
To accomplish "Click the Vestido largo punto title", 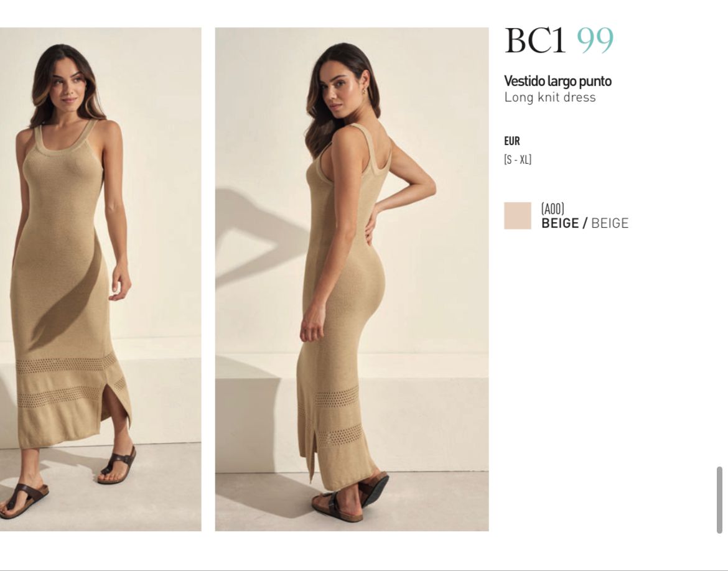I will (x=558, y=81).
